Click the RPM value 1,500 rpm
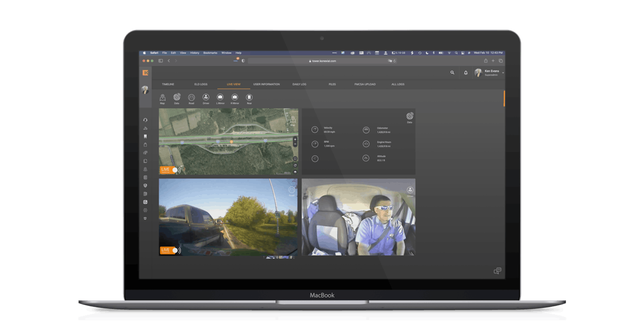The height and width of the screenshot is (322, 644). (329, 146)
